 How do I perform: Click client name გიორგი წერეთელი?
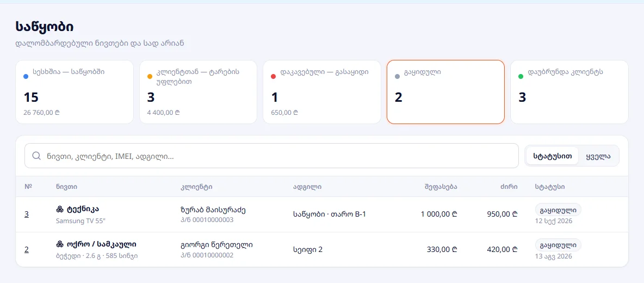217,245
